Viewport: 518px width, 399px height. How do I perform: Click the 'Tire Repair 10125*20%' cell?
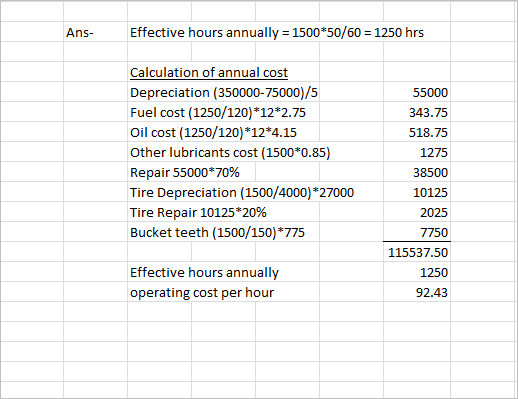(x=198, y=212)
